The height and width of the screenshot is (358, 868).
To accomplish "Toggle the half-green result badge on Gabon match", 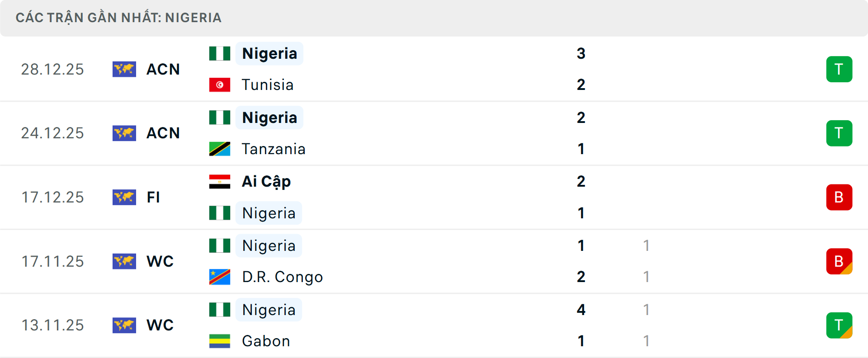I will tap(839, 325).
